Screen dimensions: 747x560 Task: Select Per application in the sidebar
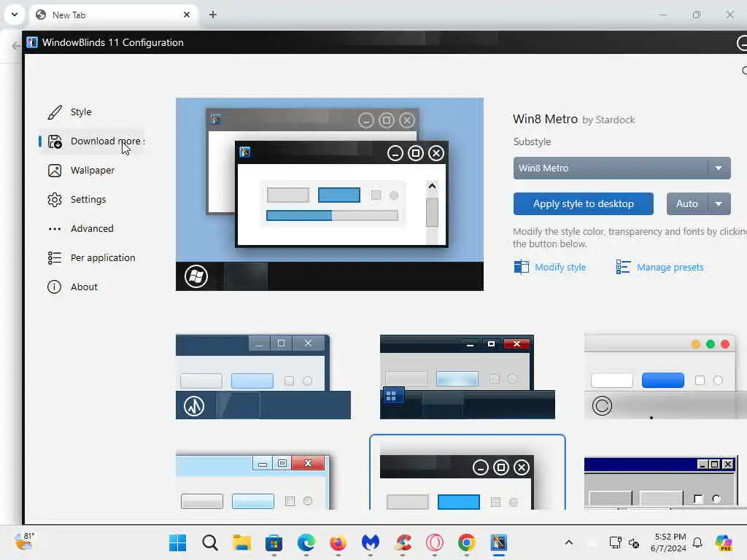click(102, 257)
